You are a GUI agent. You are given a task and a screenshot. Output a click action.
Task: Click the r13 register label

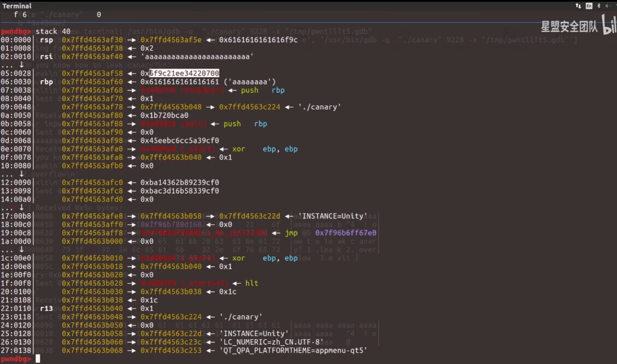pyautogui.click(x=46, y=309)
